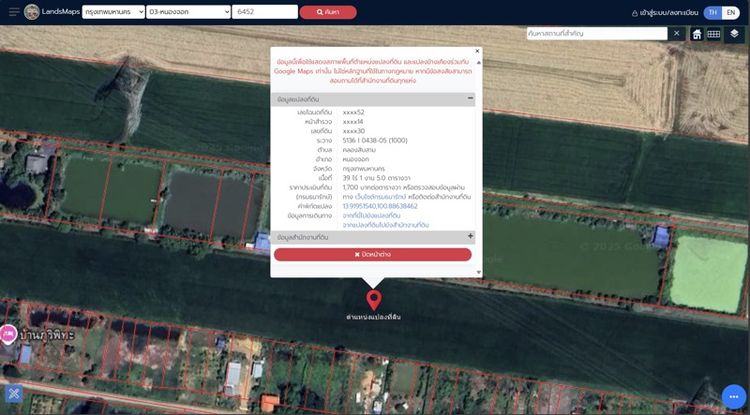Click the pink บ้านภูพิพัทะ place marker
Viewport: 750px width, 415px height.
[9, 334]
